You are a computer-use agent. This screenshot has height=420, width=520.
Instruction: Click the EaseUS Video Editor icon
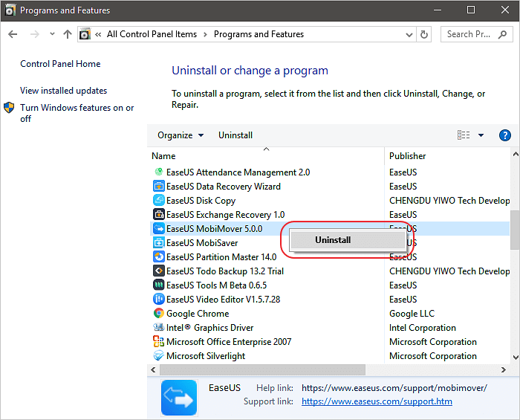click(x=158, y=300)
